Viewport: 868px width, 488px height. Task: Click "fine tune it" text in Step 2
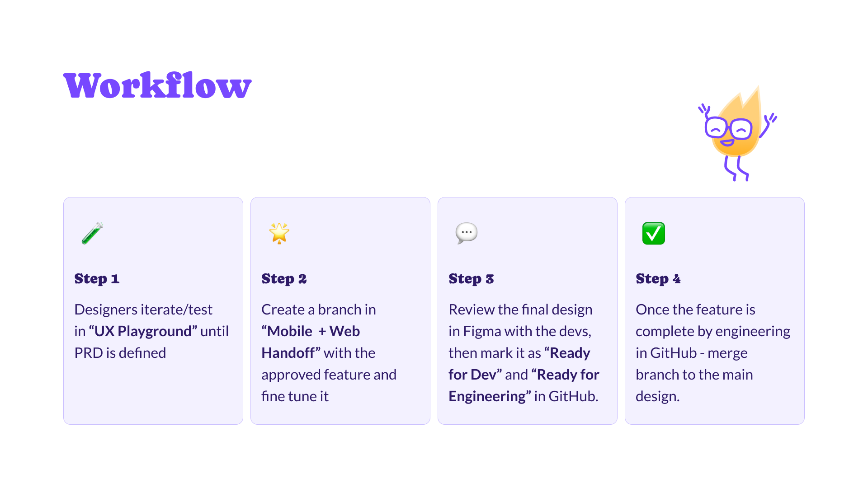point(295,396)
